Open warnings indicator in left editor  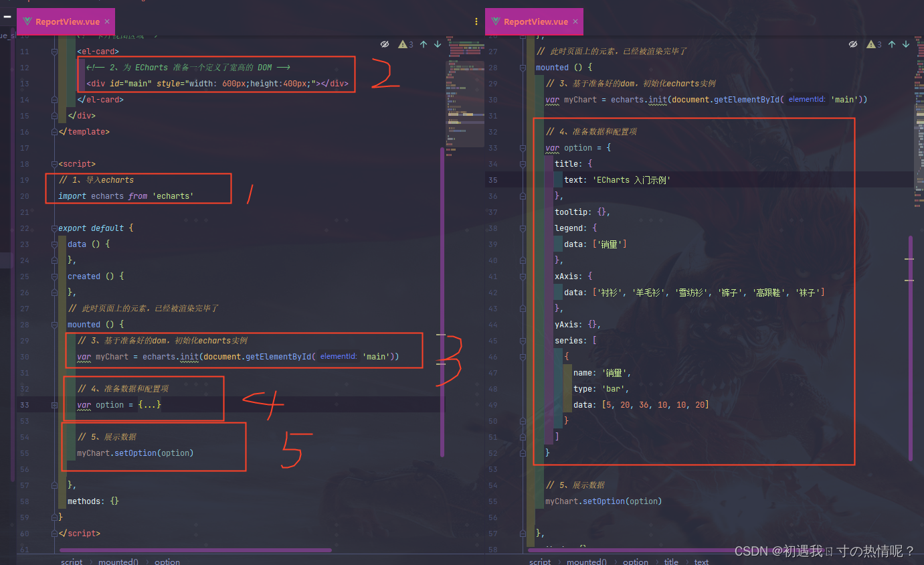pos(405,44)
